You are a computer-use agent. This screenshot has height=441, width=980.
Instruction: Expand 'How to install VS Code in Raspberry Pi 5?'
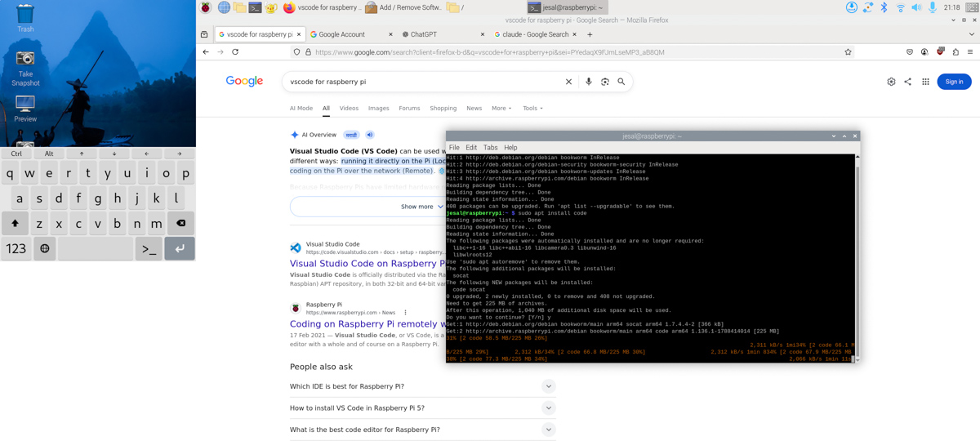click(x=422, y=408)
